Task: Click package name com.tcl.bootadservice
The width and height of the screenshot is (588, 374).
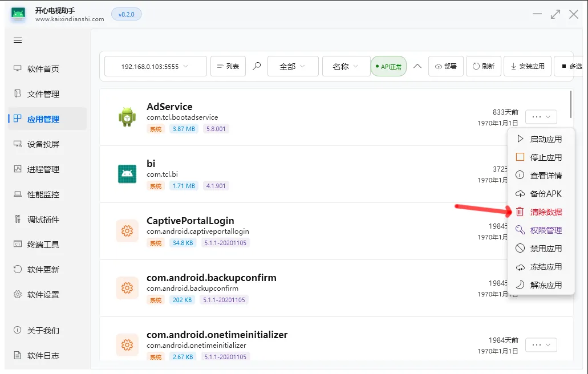Action: click(183, 117)
